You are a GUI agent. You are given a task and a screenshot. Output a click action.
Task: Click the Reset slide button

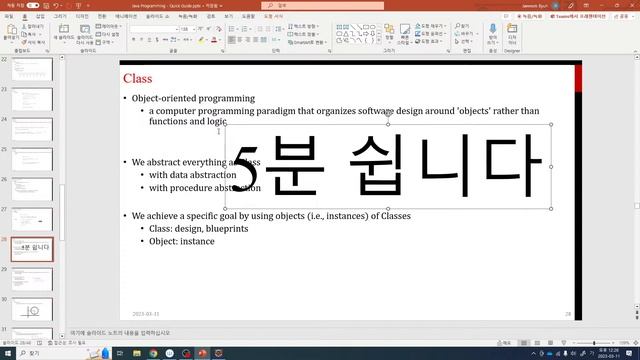(x=107, y=34)
